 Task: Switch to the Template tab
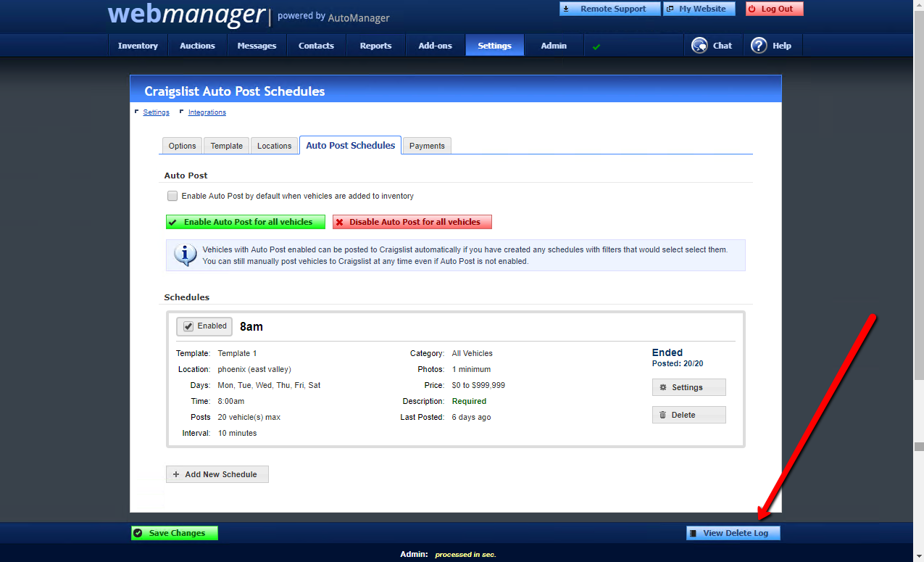tap(227, 146)
